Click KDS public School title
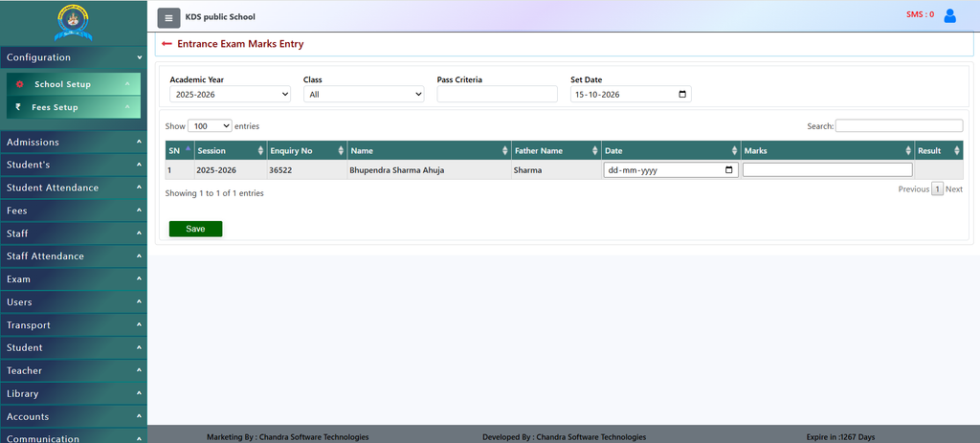The height and width of the screenshot is (443, 980). (220, 17)
